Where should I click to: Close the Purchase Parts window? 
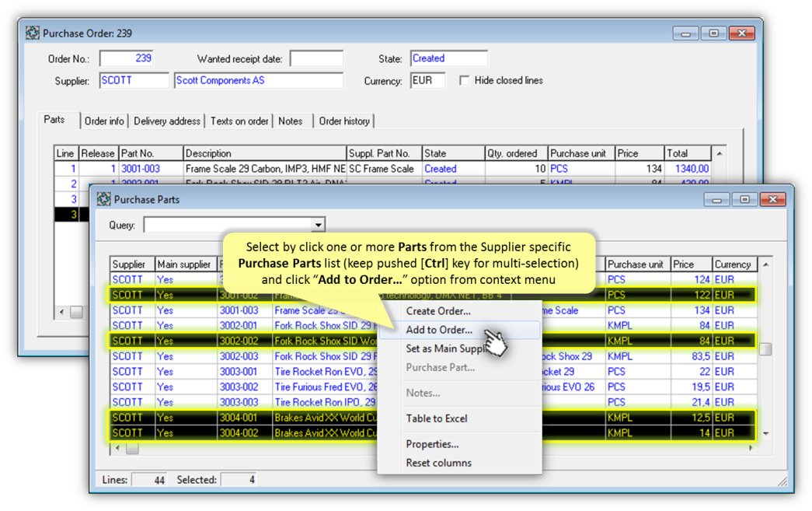(772, 199)
